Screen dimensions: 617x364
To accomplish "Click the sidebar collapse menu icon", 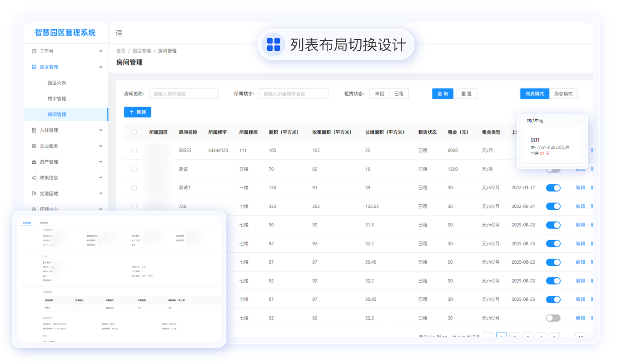I will coord(119,33).
